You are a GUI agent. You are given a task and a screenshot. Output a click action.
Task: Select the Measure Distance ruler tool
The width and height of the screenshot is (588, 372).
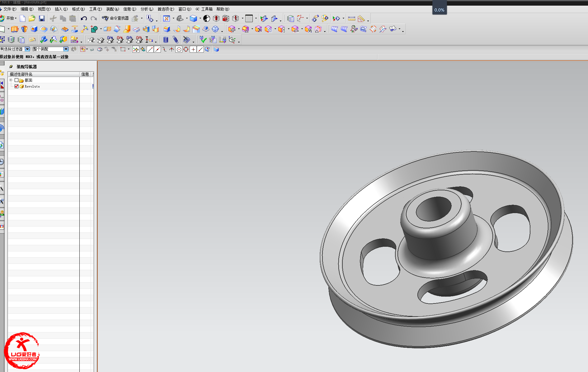(352, 19)
